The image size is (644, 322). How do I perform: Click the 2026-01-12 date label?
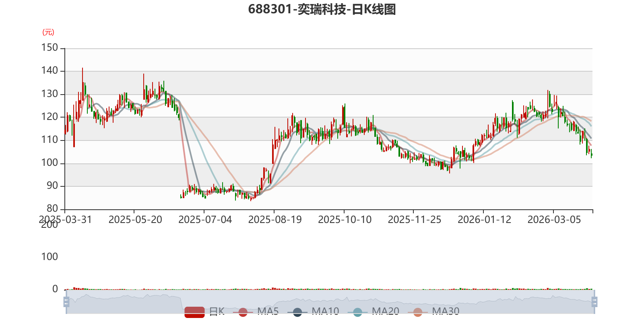(x=485, y=219)
